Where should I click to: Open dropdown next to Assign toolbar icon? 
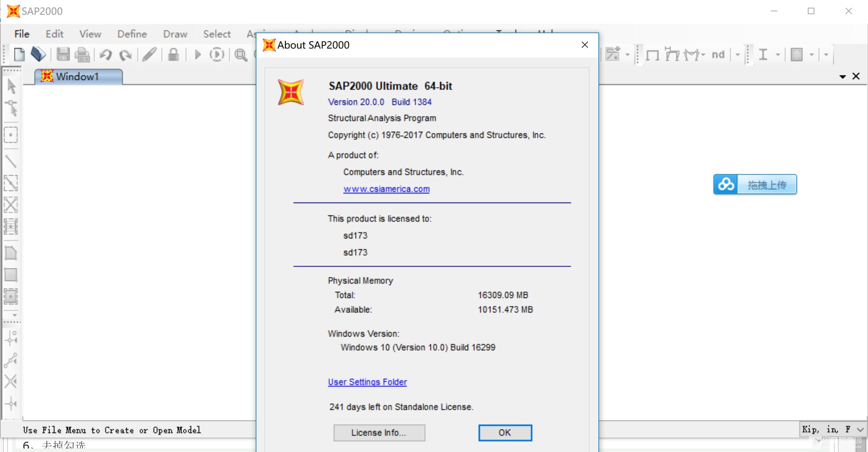(x=628, y=55)
